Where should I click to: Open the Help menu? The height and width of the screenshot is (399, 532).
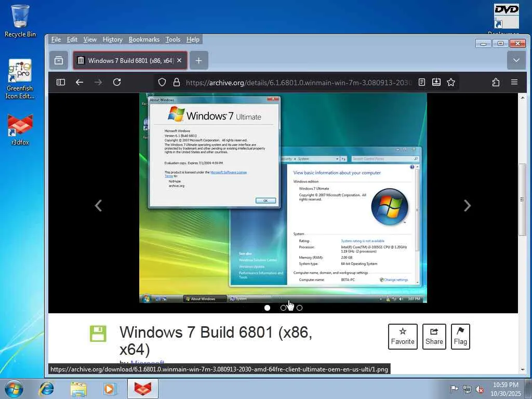tap(193, 39)
